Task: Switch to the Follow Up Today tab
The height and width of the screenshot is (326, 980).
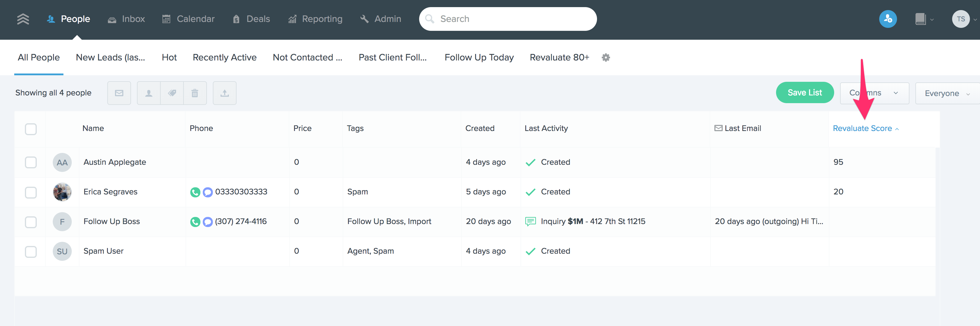Action: point(478,57)
